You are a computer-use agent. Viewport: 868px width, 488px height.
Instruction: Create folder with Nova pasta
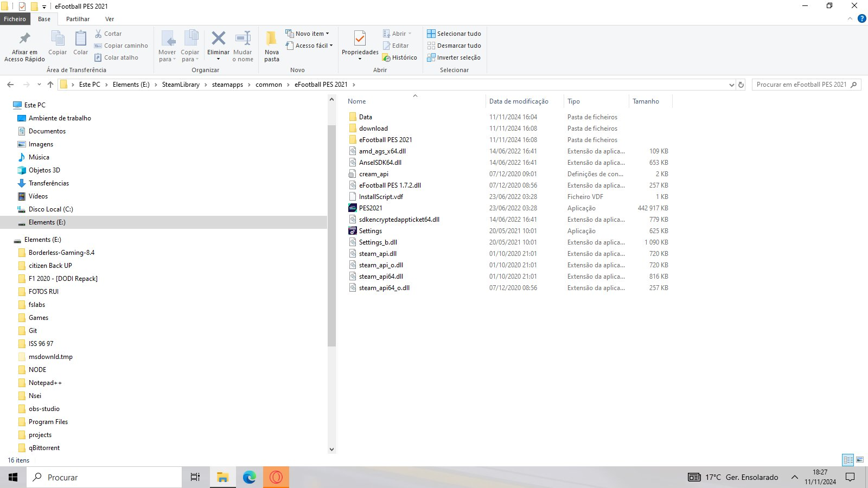[x=272, y=47]
